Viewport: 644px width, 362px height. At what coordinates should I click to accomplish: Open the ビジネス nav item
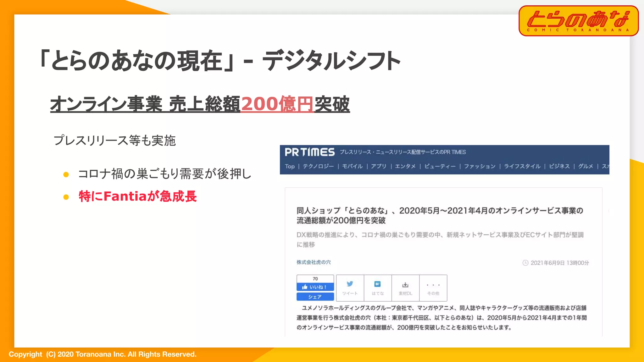pos(559,166)
